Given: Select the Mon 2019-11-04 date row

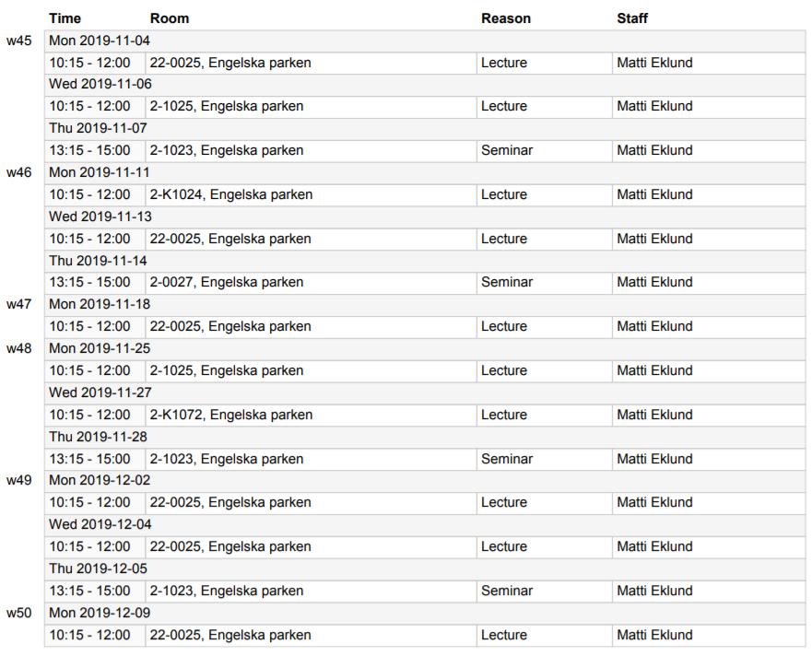Looking at the screenshot, I should (425, 41).
